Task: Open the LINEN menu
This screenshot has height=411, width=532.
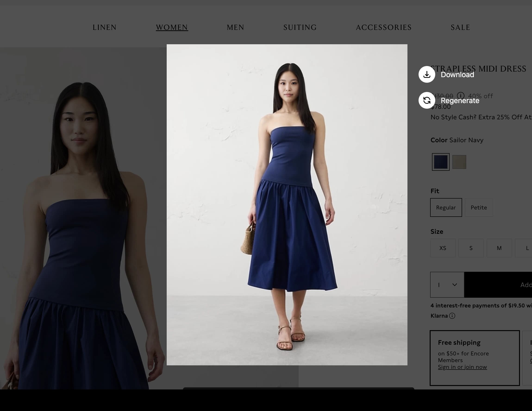Action: pyautogui.click(x=104, y=27)
